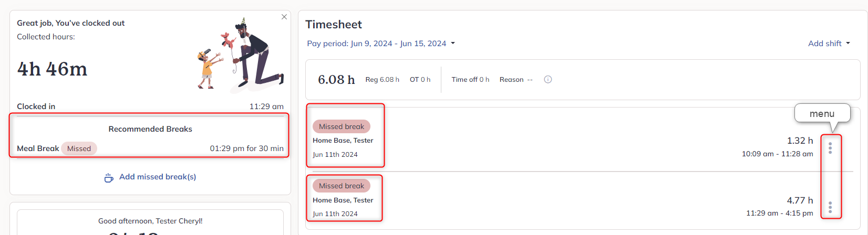Click Missed break tag on 11:29 am shift
Image resolution: width=868 pixels, height=235 pixels.
coord(342,186)
